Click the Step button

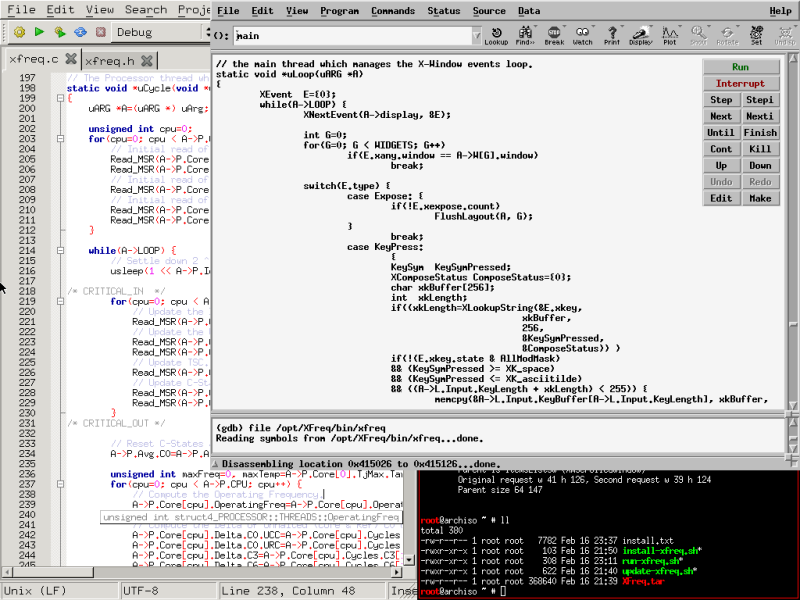pos(721,99)
